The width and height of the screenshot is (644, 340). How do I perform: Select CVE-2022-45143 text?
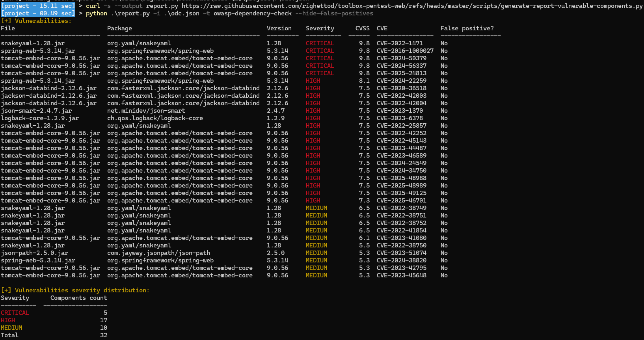(402, 141)
